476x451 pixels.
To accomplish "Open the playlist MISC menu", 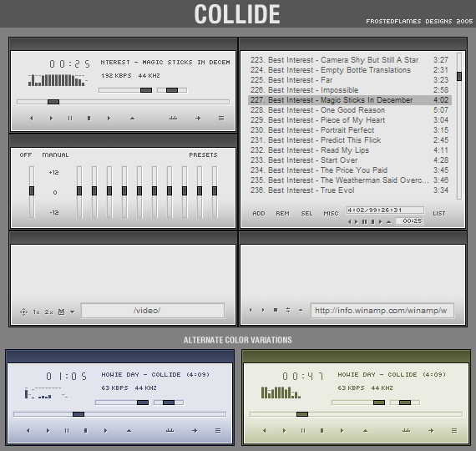I will [331, 214].
